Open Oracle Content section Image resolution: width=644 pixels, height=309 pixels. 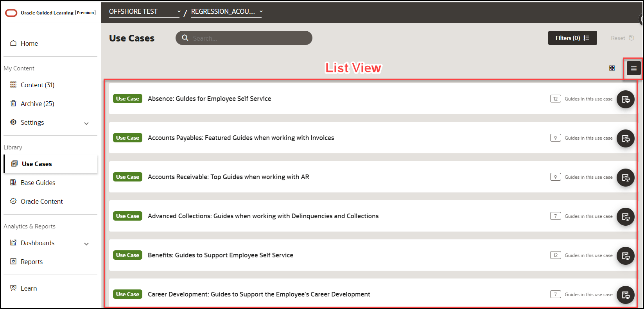(42, 201)
